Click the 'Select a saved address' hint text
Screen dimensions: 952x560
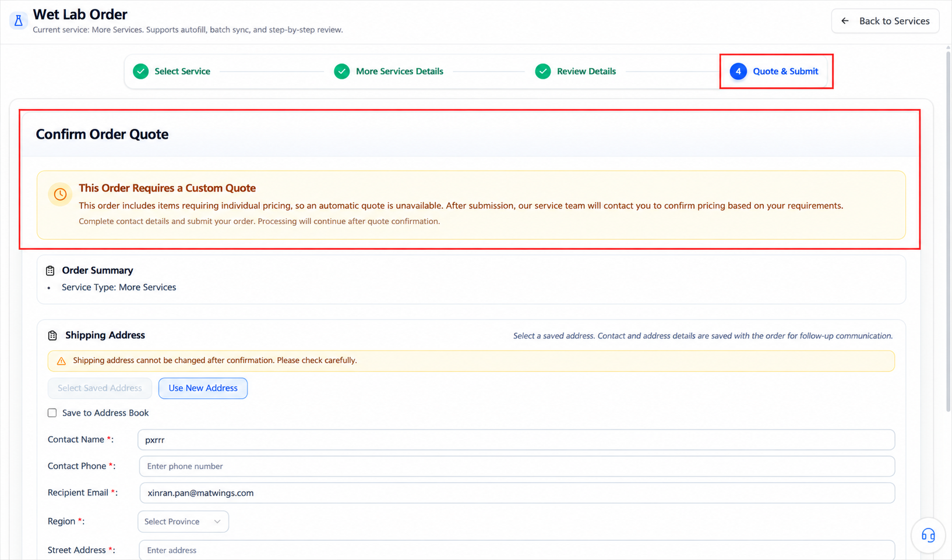(703, 336)
